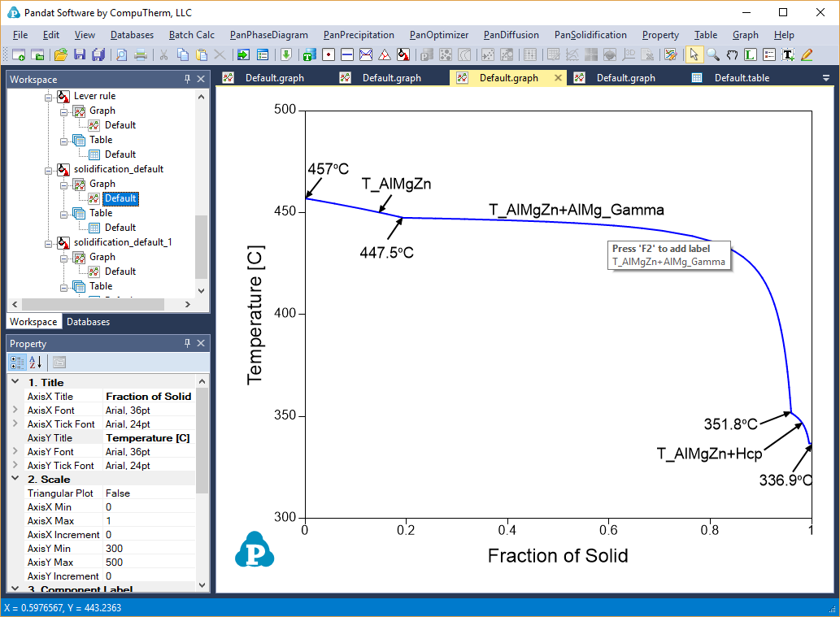Select the magnifier Zoom tool
Screen dimensions: 840x617
click(x=712, y=54)
